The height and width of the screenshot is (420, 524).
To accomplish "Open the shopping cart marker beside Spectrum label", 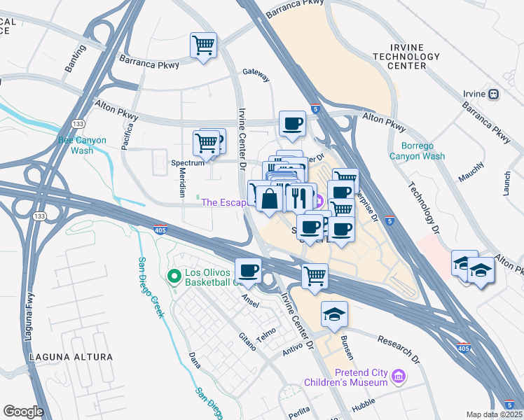I will (x=206, y=145).
